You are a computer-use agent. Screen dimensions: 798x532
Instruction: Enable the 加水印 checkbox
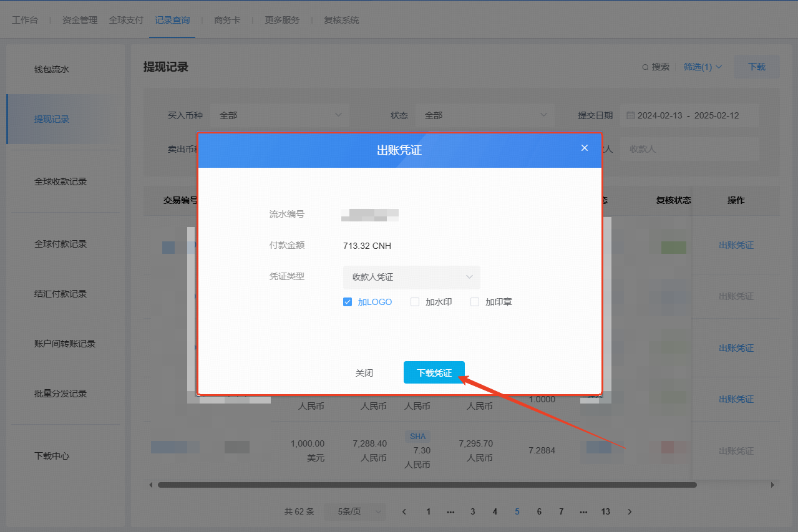[x=415, y=302]
